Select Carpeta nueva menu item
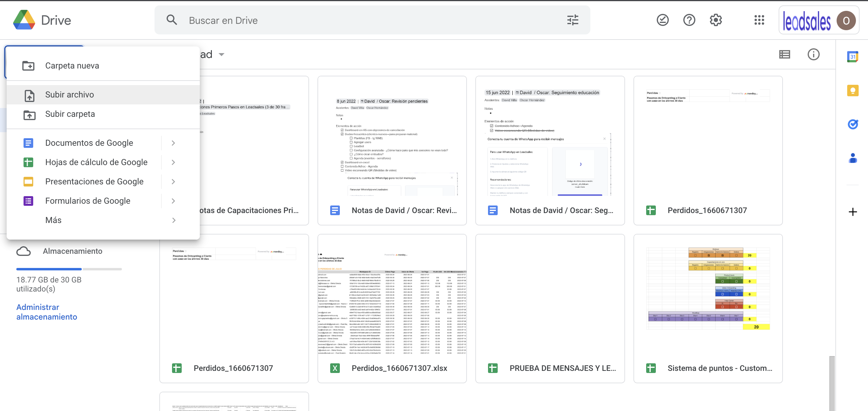The width and height of the screenshot is (868, 411). pyautogui.click(x=103, y=66)
